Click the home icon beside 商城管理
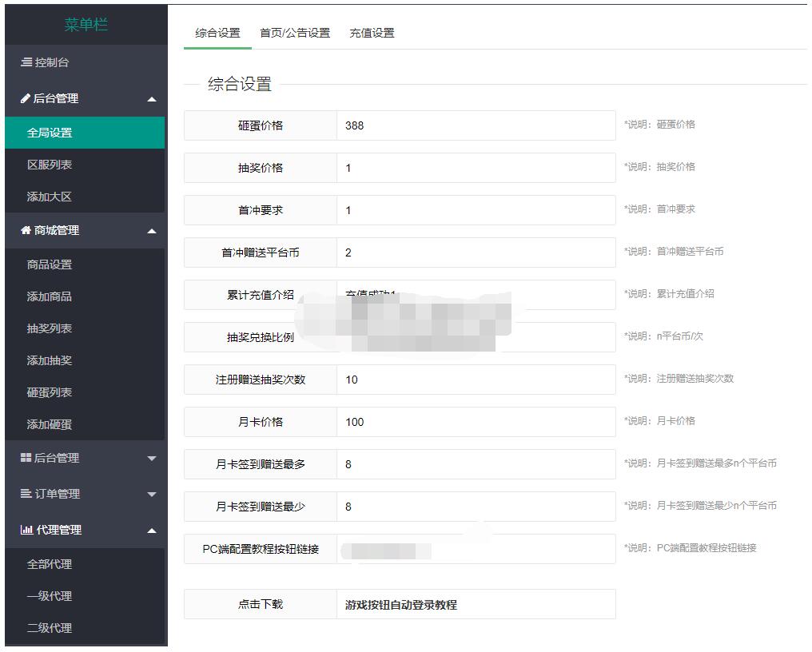The image size is (812, 652). [26, 230]
